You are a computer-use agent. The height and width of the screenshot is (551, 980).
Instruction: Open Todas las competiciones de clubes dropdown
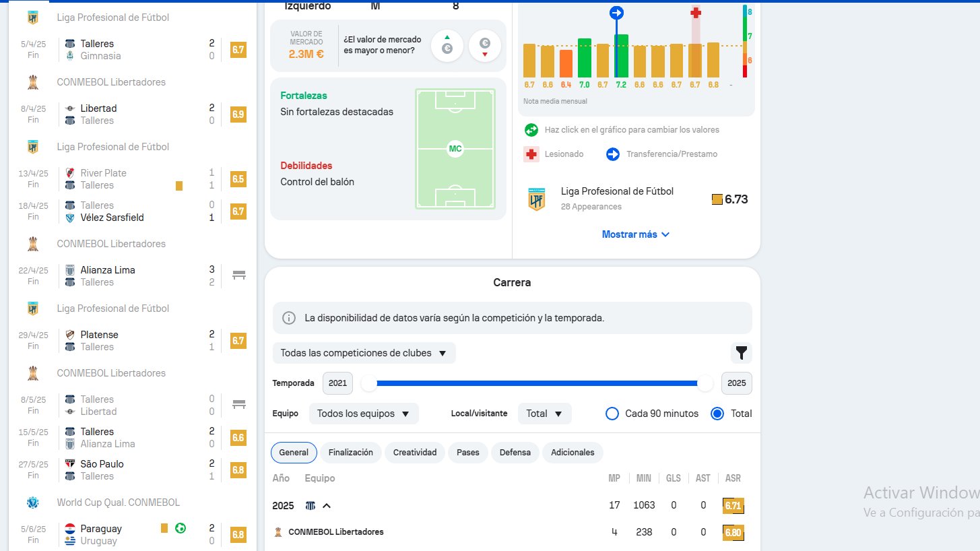click(x=364, y=353)
